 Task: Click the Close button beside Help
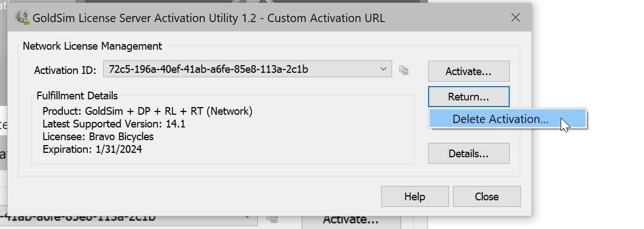(487, 196)
